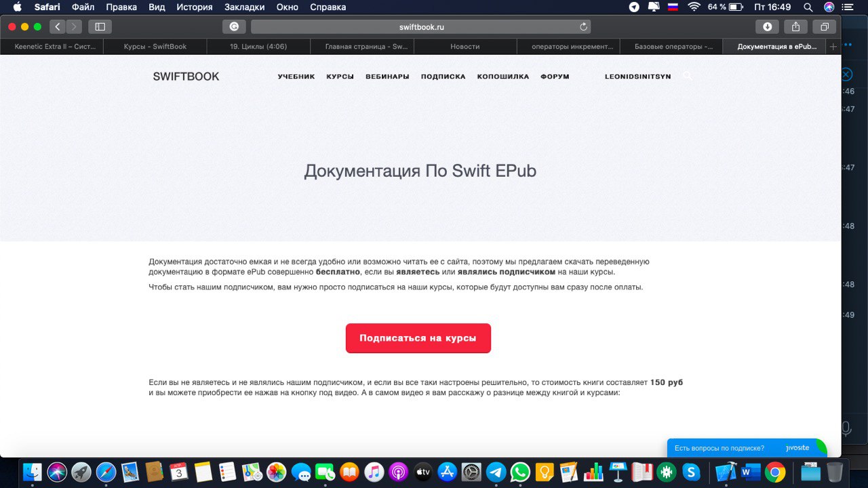Open Podcasts from the Dock
Screen dimensions: 868x488
399,471
